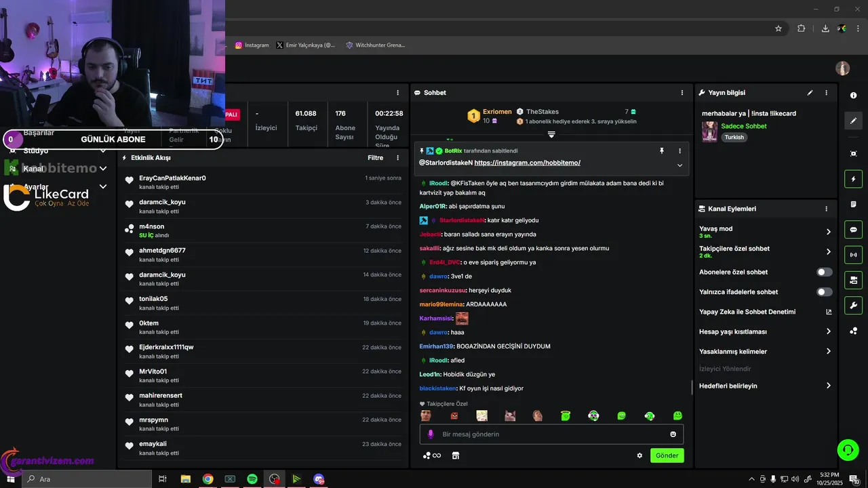
Task: Open Chrome downloads icon
Action: [x=825, y=28]
